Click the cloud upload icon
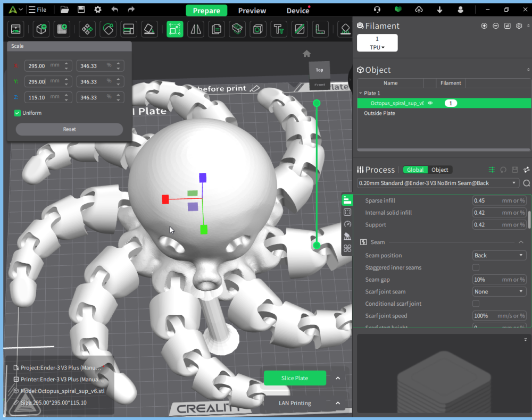The width and height of the screenshot is (532, 420). click(419, 10)
